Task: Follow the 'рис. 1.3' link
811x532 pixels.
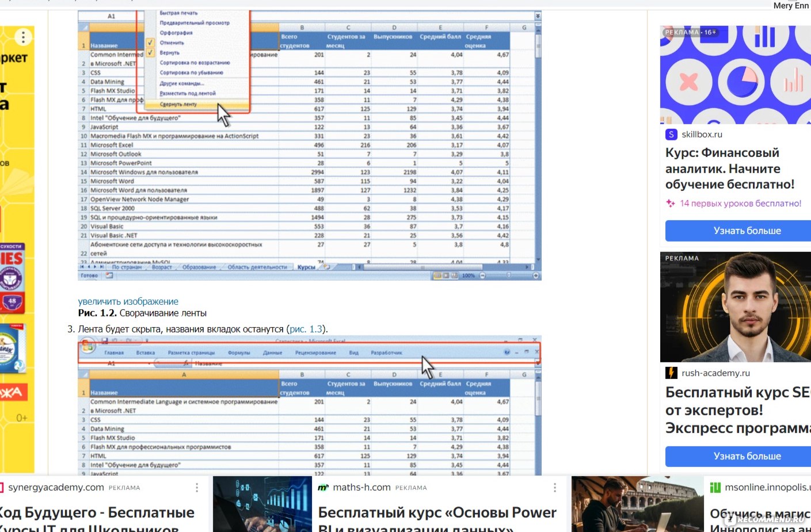Action: [x=306, y=329]
